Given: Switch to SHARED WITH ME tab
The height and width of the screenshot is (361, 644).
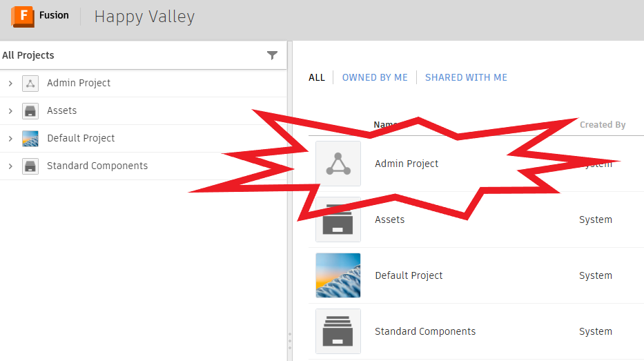Looking at the screenshot, I should point(466,77).
